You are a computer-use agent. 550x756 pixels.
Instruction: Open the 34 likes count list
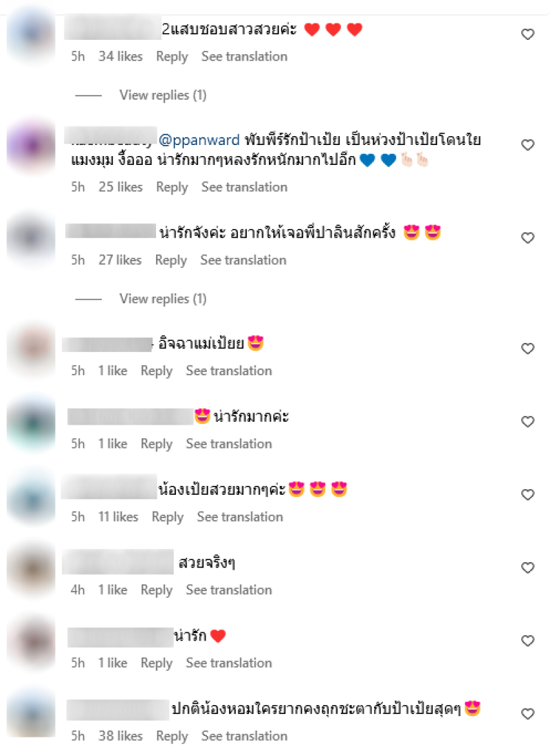pyautogui.click(x=120, y=56)
